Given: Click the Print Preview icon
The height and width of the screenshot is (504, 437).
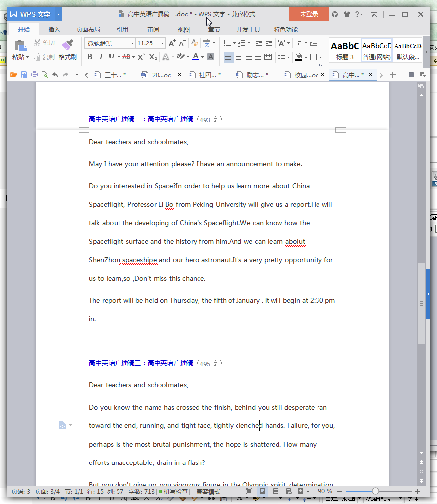Looking at the screenshot, I should click(44, 75).
